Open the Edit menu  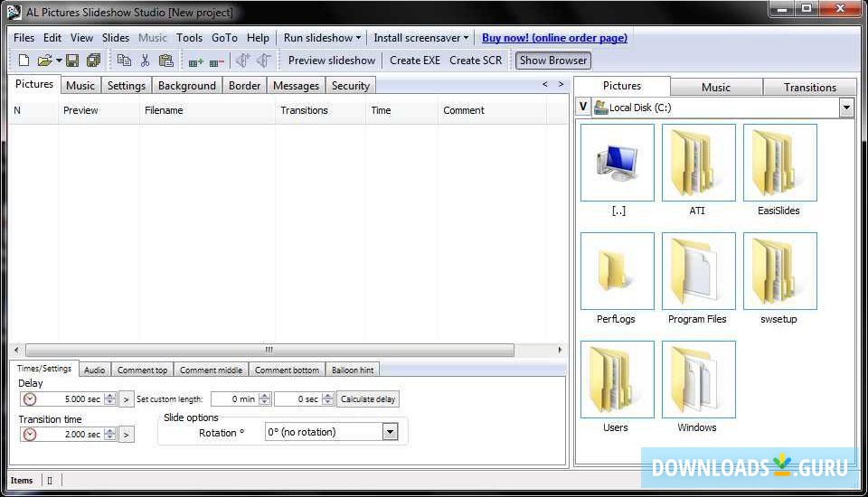[x=52, y=38]
